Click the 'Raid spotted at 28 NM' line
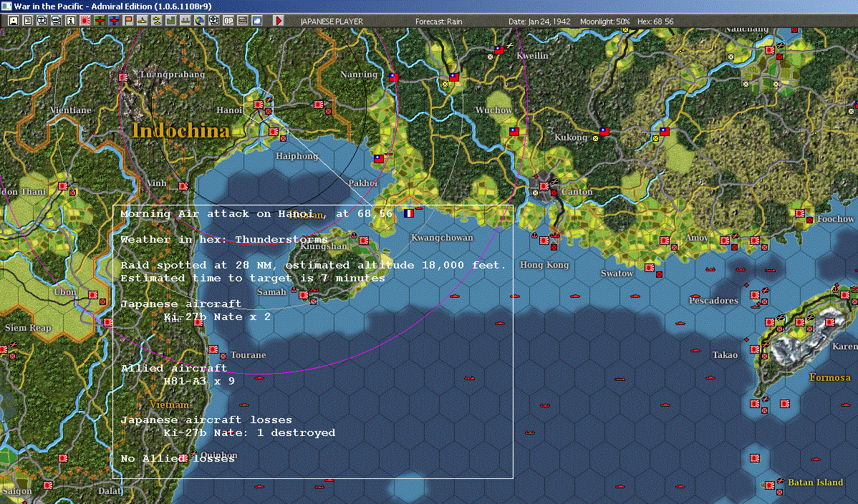This screenshot has width=858, height=504. point(313,265)
